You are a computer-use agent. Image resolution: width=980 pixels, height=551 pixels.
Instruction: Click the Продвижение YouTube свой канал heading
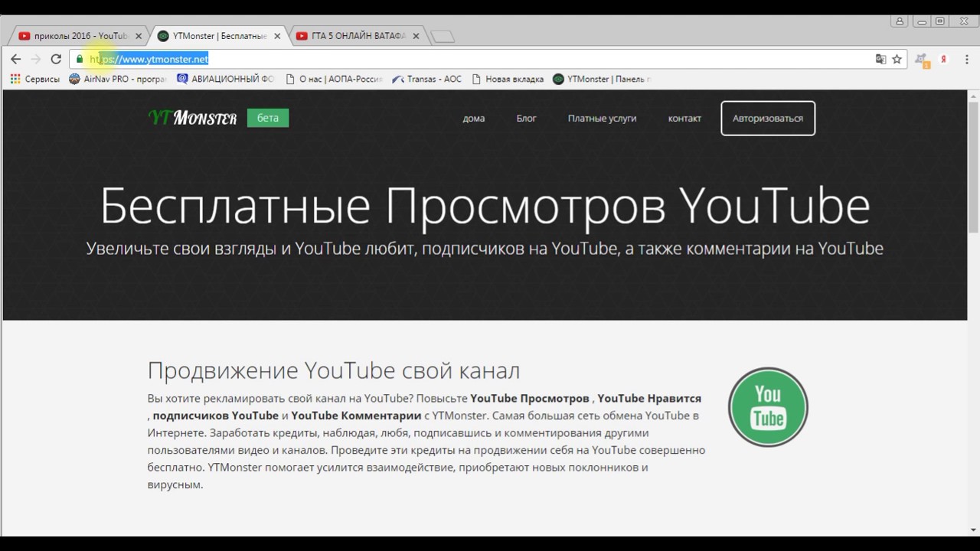[x=334, y=370]
